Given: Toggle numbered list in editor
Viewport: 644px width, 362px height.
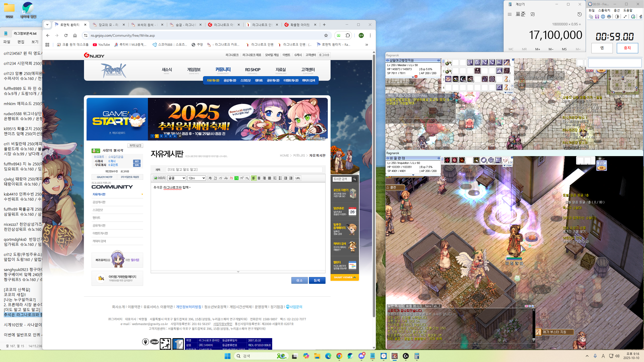Looking at the screenshot, I should (x=275, y=178).
